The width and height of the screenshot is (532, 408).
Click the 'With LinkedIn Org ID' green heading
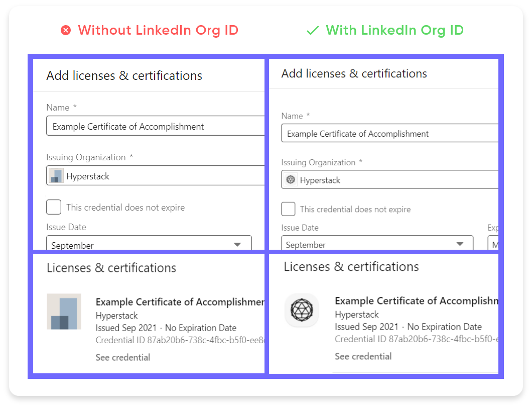point(394,31)
